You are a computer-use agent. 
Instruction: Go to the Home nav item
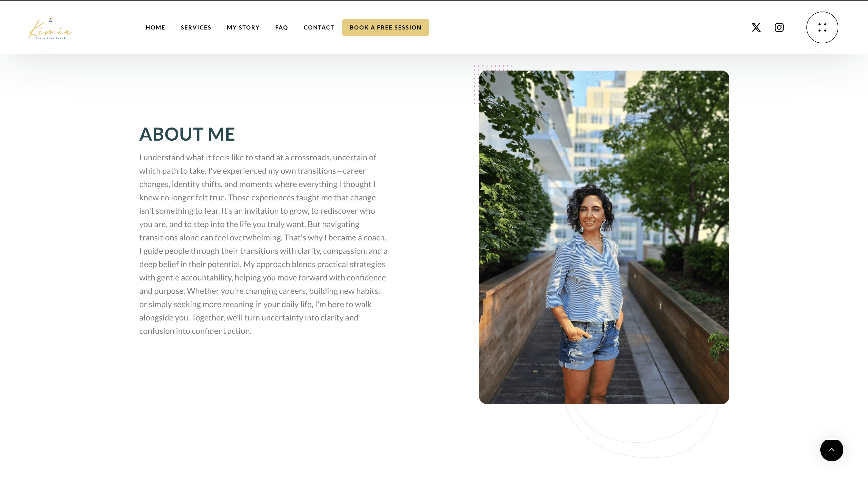pyautogui.click(x=155, y=27)
